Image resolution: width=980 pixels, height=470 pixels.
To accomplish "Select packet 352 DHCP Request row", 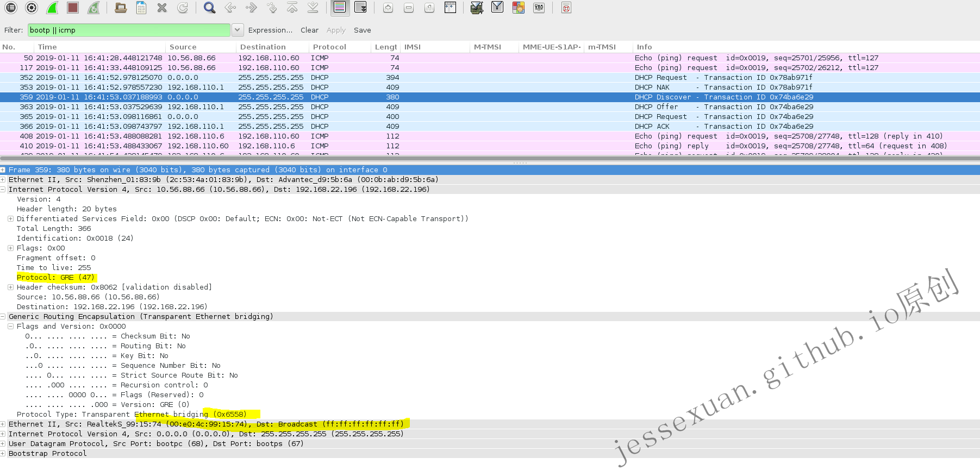I will point(490,78).
